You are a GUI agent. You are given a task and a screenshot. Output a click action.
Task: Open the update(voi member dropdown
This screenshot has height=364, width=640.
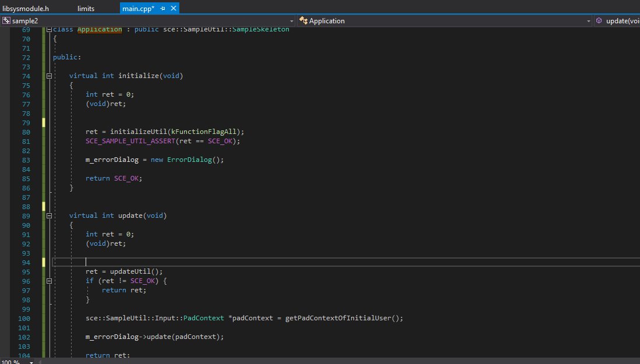pos(623,21)
